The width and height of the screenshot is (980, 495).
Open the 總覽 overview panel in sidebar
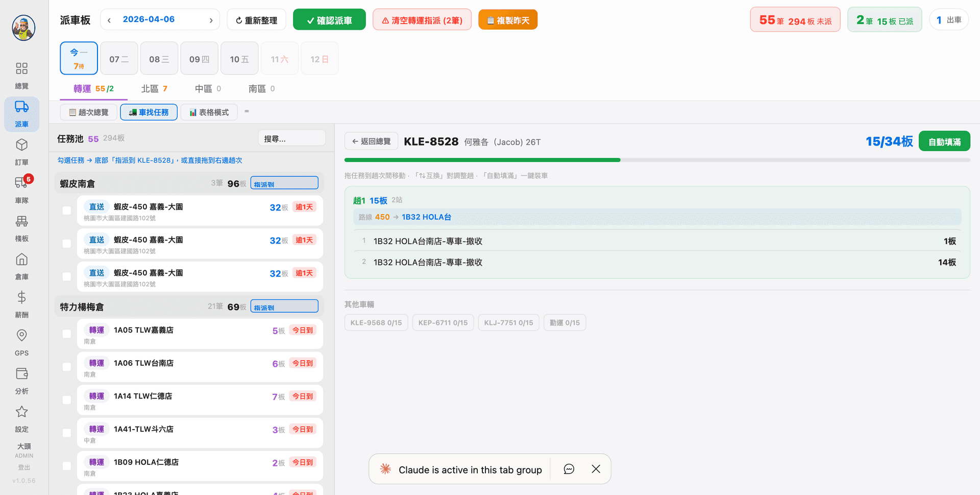[21, 75]
